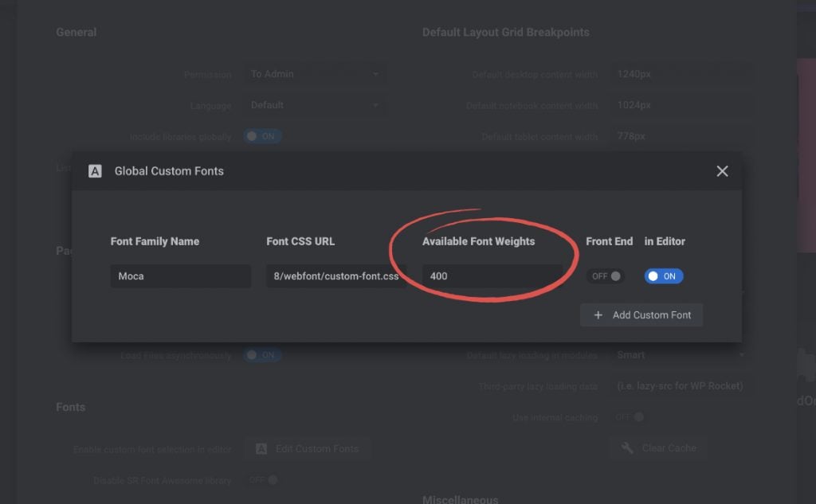Click the plus icon on Add Custom Font
Viewport: 816px width, 504px height.
coord(598,315)
